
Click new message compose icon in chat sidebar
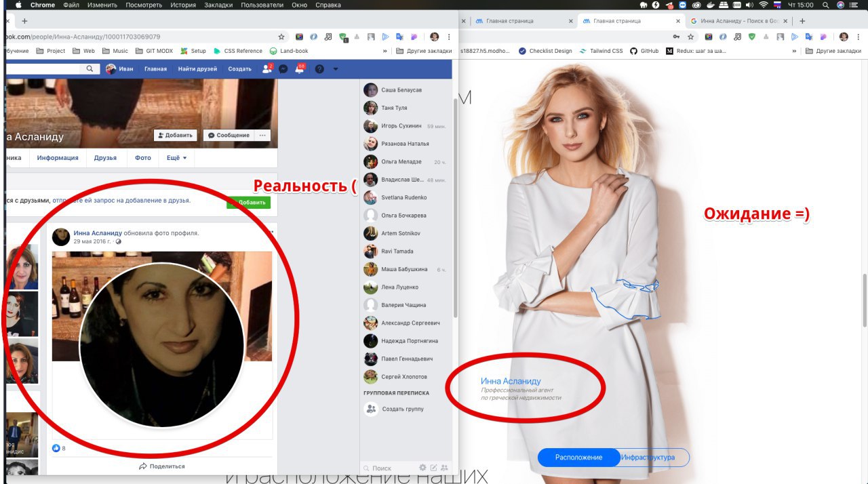(433, 468)
